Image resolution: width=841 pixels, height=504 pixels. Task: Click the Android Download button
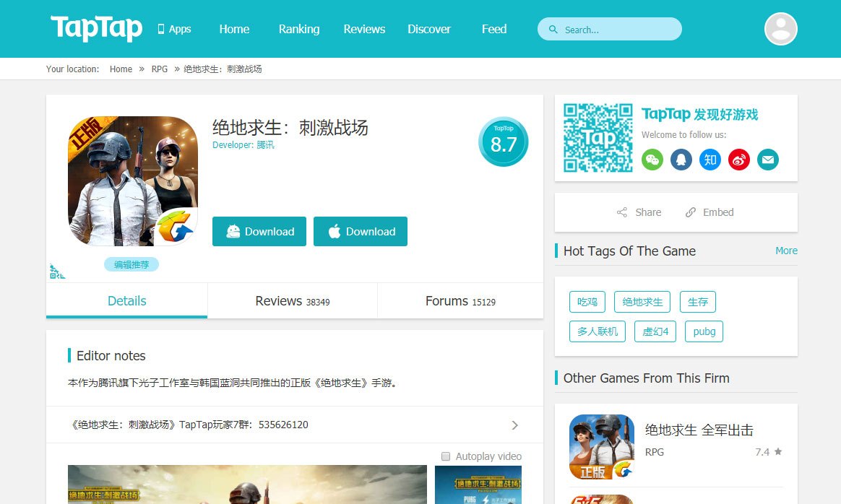pyautogui.click(x=259, y=232)
